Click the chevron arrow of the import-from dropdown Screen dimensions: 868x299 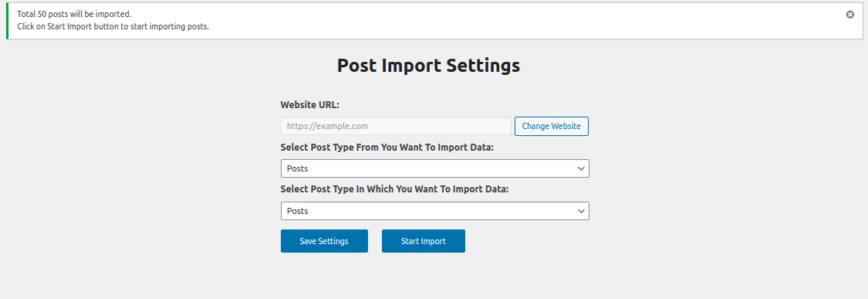click(x=581, y=168)
